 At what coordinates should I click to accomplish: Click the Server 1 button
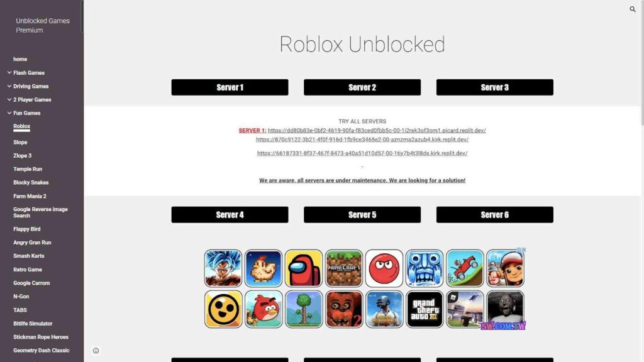[230, 87]
